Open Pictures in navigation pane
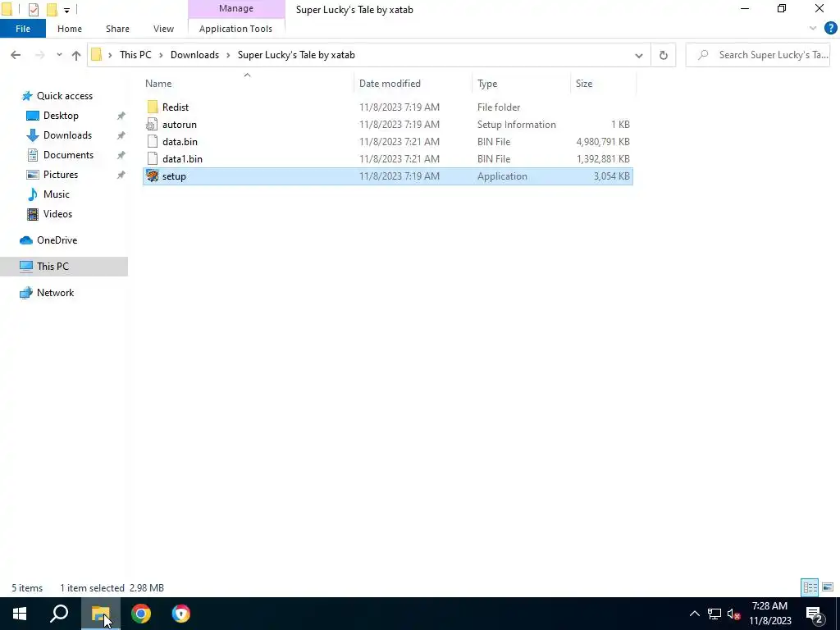Screen dimensions: 840x630 [x=61, y=175]
